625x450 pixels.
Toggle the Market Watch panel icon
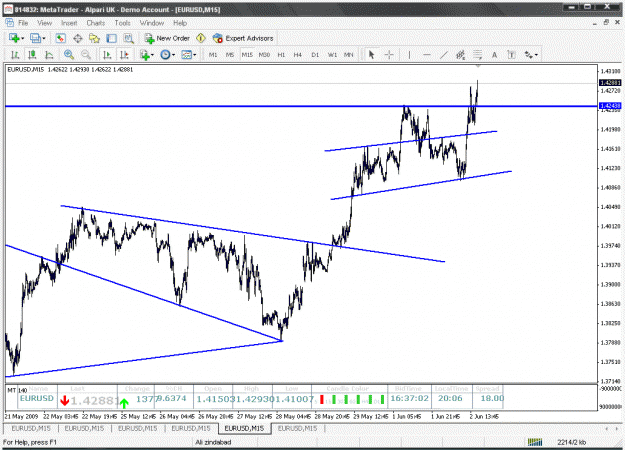pos(61,38)
